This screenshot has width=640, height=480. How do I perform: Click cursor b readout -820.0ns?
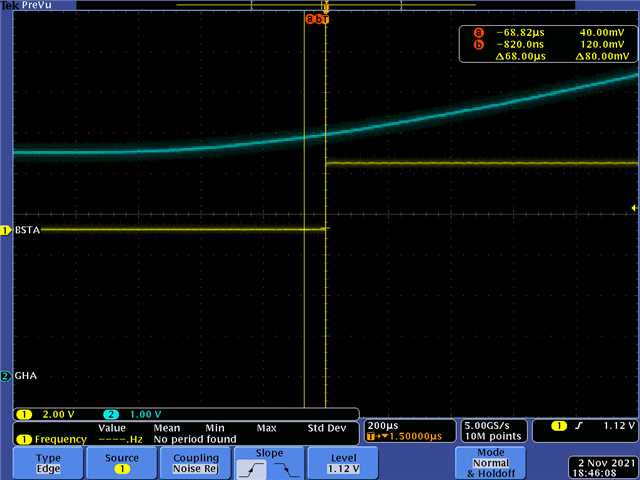pos(520,44)
